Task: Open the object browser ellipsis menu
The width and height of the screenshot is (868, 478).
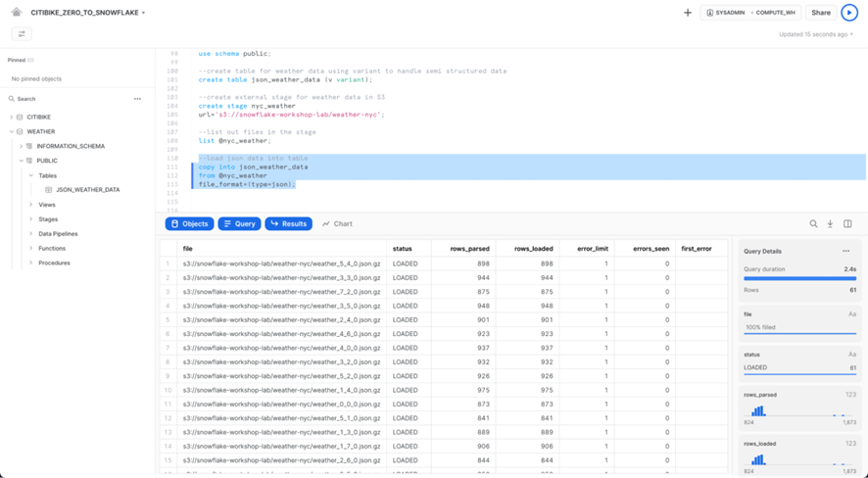Action: tap(137, 99)
